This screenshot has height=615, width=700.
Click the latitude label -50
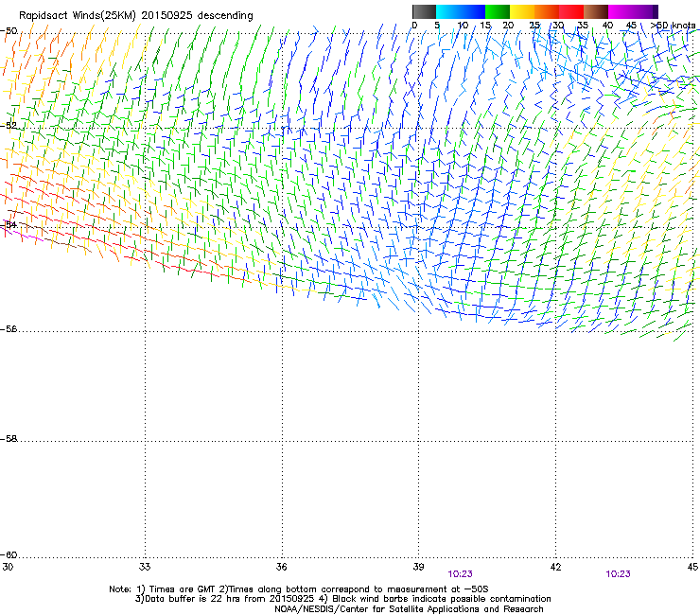(x=9, y=31)
